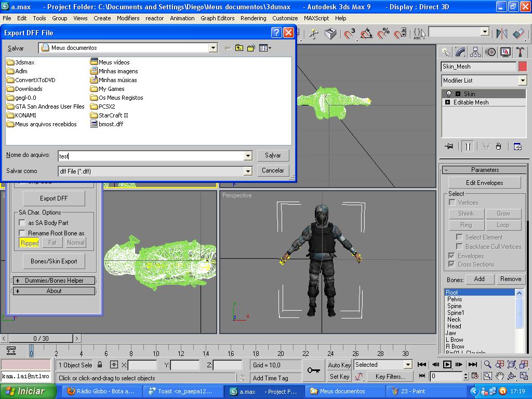532x399 pixels.
Task: Open the 'Salvar como' file type dropdown
Action: (248, 171)
